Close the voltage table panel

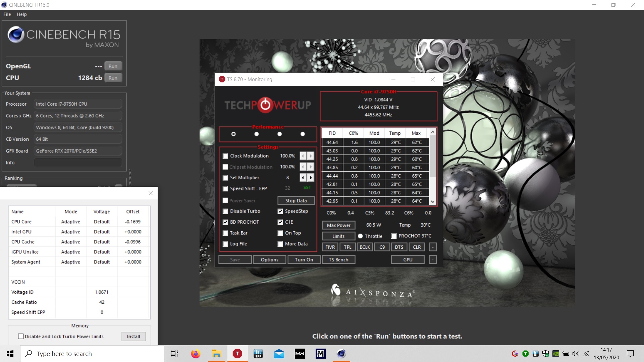[x=151, y=193]
